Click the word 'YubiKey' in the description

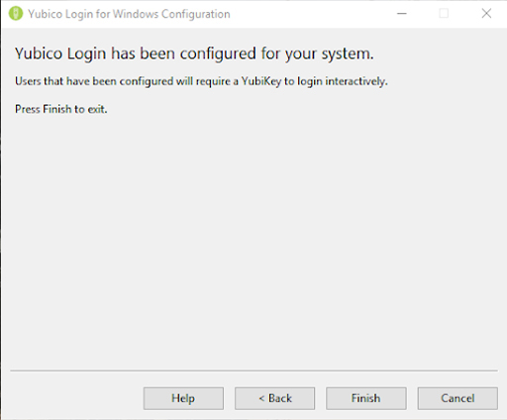261,81
